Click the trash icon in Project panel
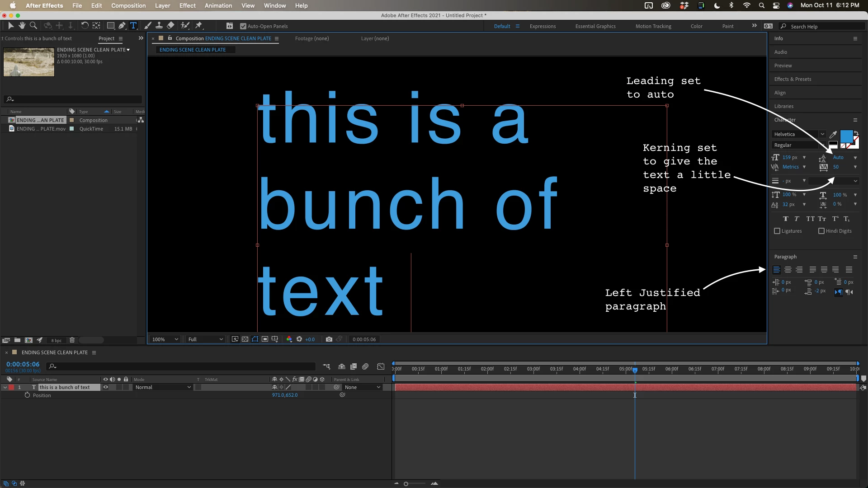The height and width of the screenshot is (488, 868). pos(72,340)
